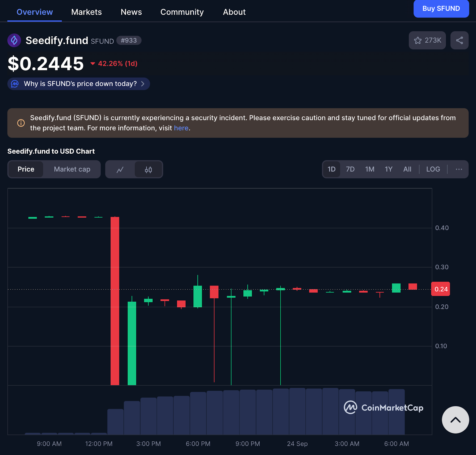
Task: Click the 9:00 AM axis label
Action: 49,444
